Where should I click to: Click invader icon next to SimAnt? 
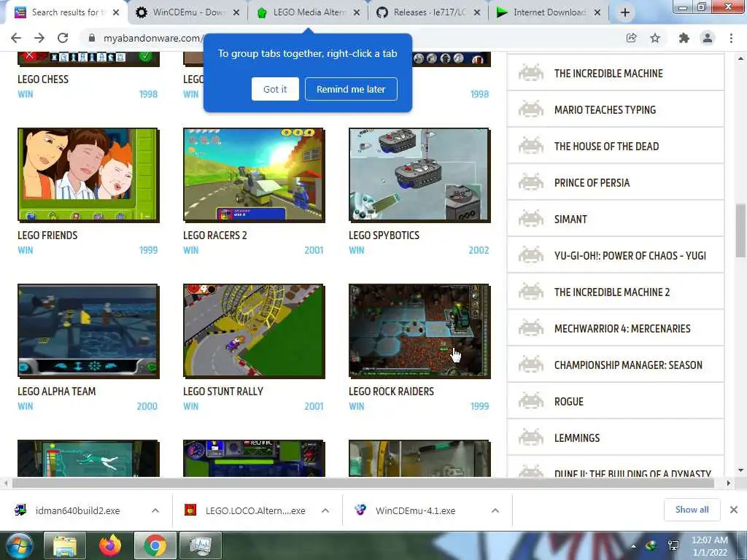pyautogui.click(x=531, y=219)
